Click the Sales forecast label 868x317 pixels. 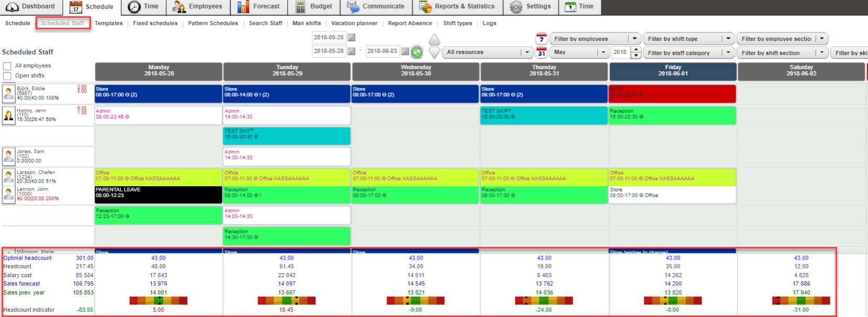tap(21, 284)
